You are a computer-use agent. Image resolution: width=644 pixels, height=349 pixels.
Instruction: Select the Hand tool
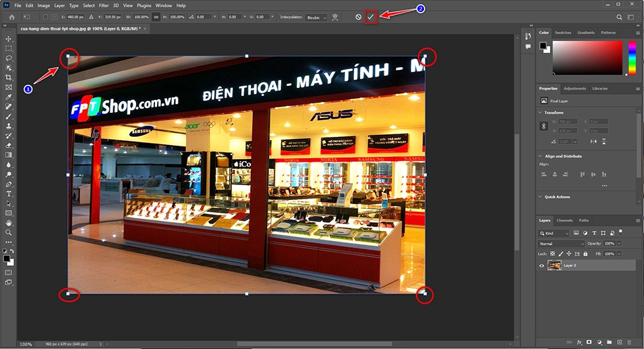[x=9, y=223]
